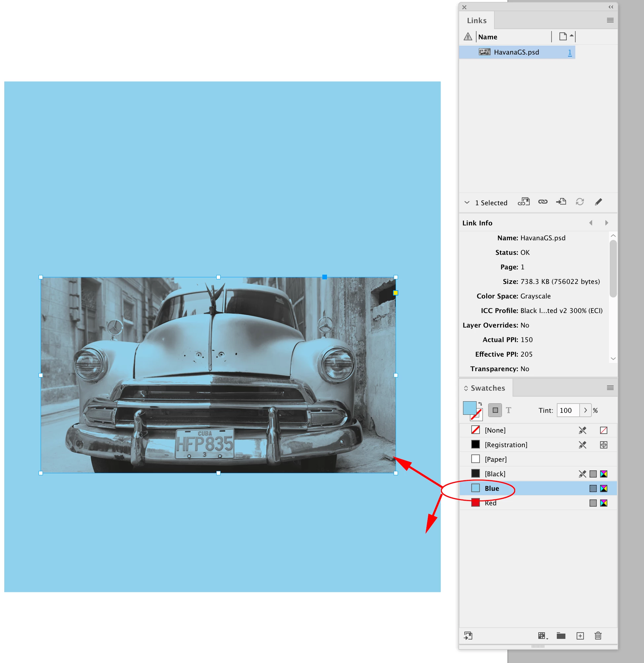644x663 pixels.
Task: Activate the stroke box in Swatches
Action: point(478,415)
